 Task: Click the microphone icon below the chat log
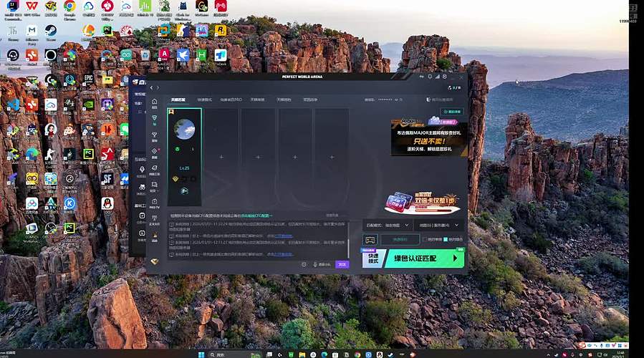point(314,264)
